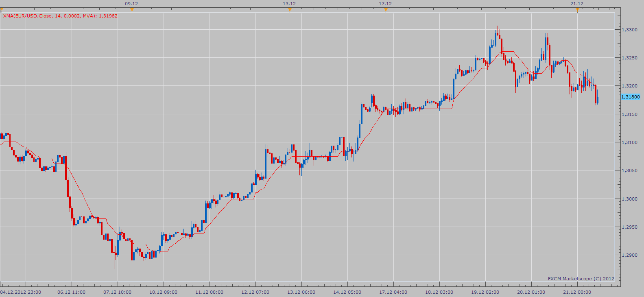Click the 04.12.2012 23:00 time axis label
Image resolution: width=644 pixels, height=297 pixels.
tap(21, 292)
